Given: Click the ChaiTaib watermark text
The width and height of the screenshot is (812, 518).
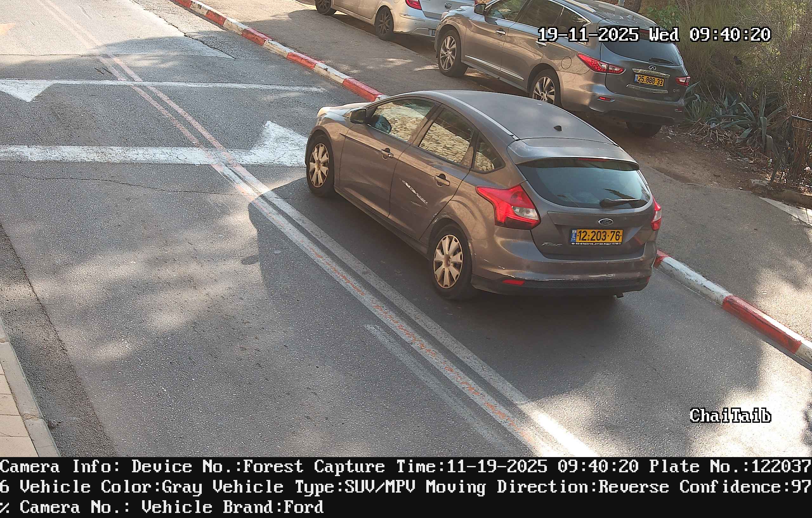Looking at the screenshot, I should click(730, 415).
